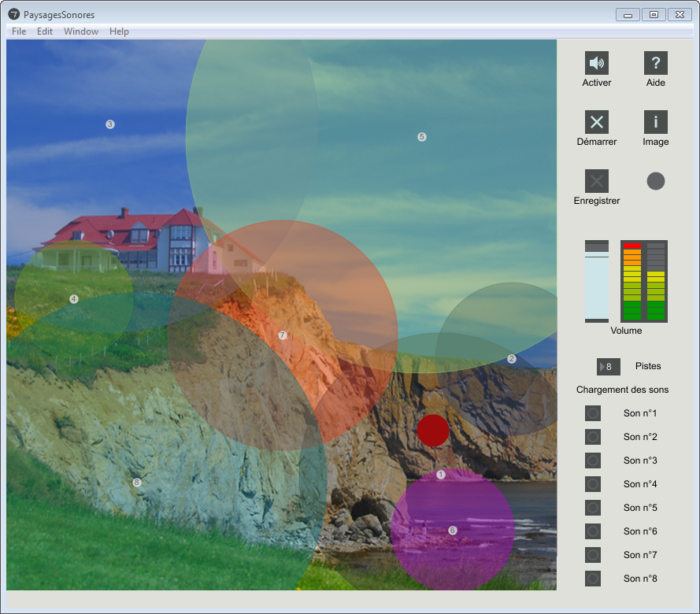Maximize the PaysagesSonores window
Screen dimensions: 700x614
pyautogui.click(x=654, y=15)
